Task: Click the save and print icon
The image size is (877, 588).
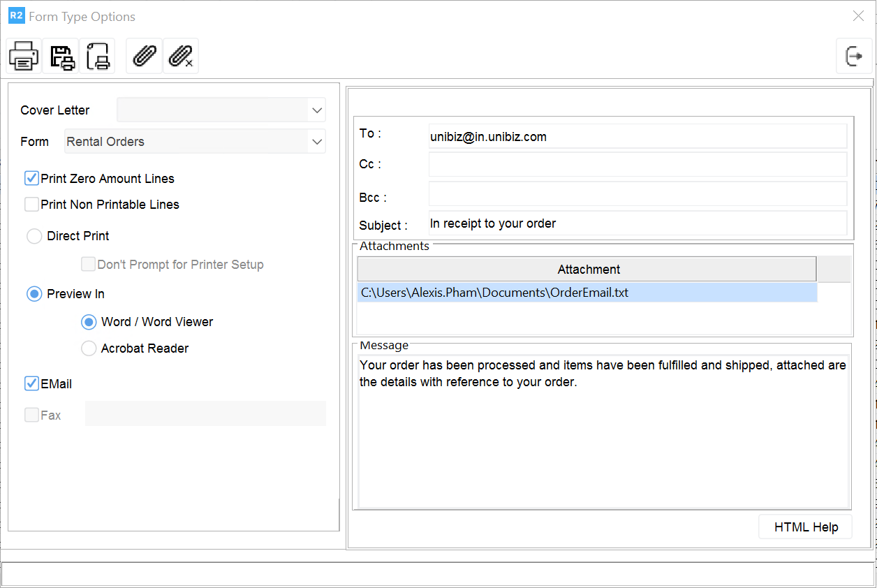Action: point(61,56)
